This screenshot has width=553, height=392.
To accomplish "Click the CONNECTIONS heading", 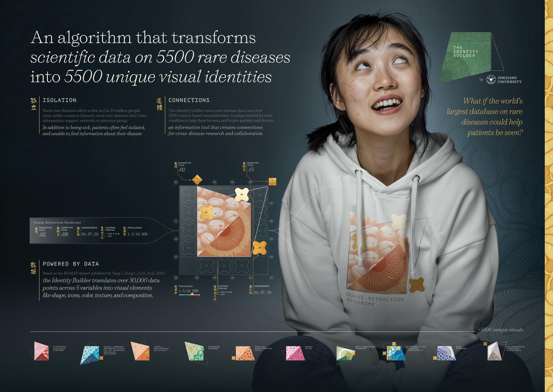I will point(189,100).
